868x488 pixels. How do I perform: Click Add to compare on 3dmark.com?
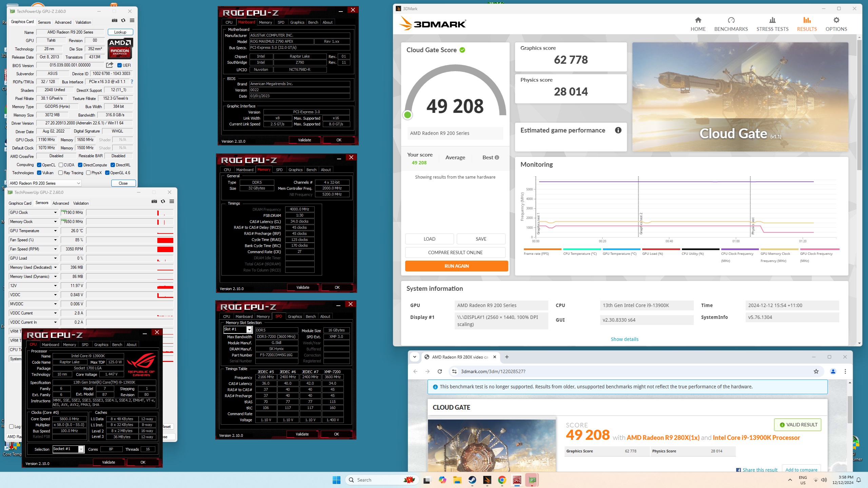point(801,469)
